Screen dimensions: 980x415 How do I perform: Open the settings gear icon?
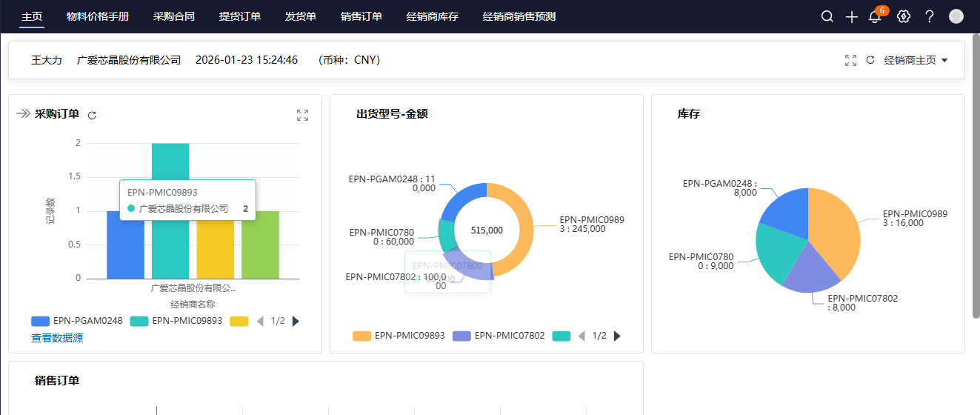[903, 16]
